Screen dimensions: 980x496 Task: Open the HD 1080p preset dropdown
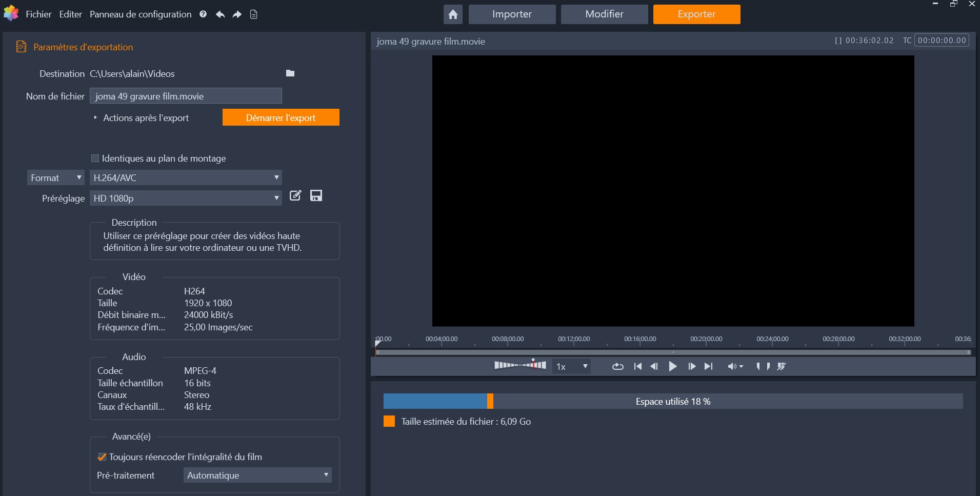[x=186, y=199]
